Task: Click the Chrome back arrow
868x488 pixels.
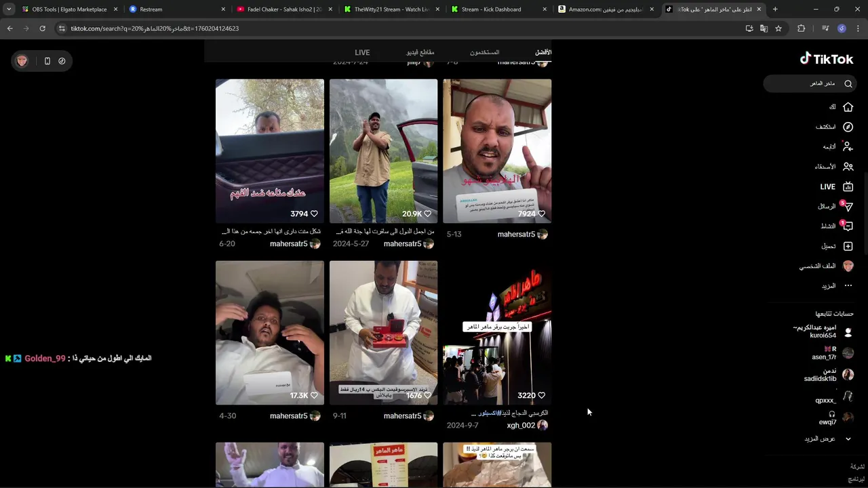Action: click(9, 28)
